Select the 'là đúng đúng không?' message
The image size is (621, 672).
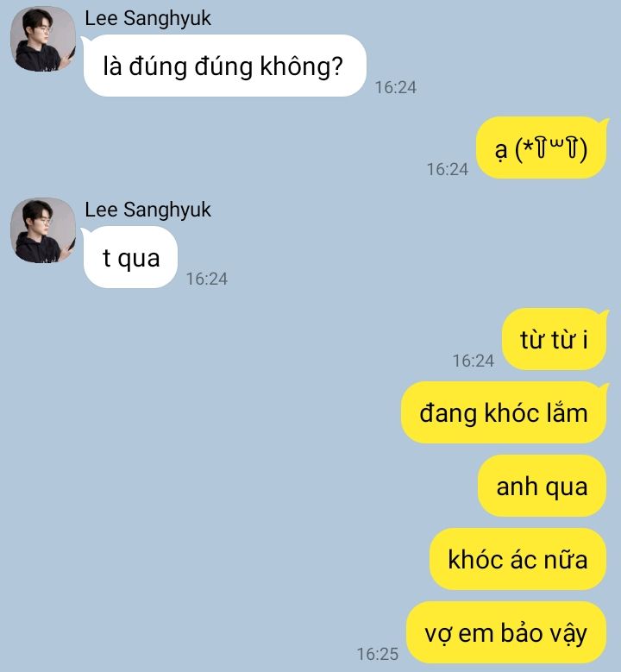tap(224, 66)
